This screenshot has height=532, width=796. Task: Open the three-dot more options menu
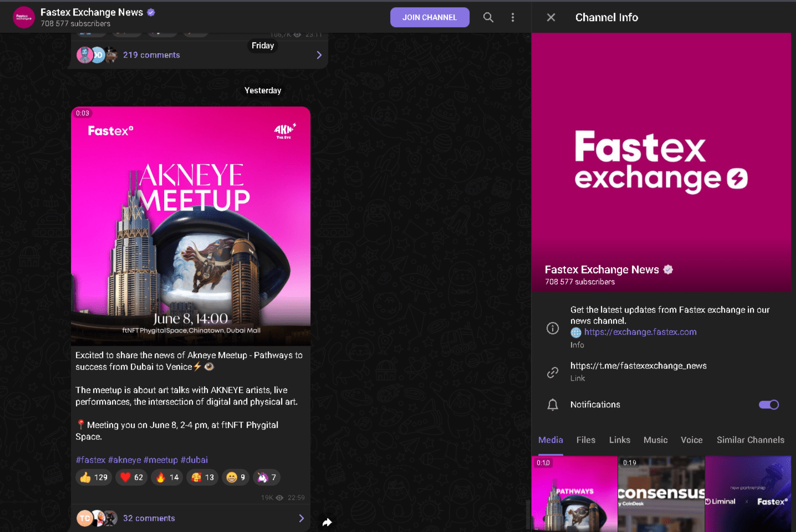point(513,17)
